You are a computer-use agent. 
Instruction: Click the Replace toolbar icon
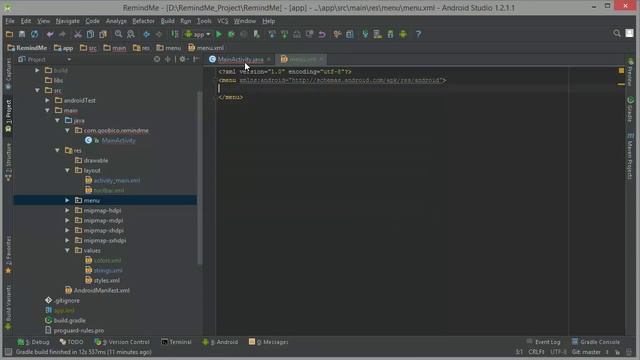click(131, 34)
